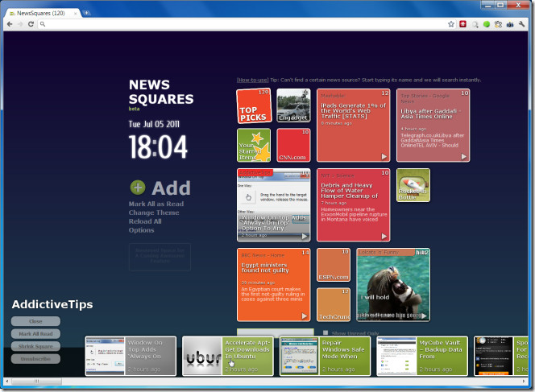535x392 pixels.
Task: Open the Rocket in Bottle square
Action: (413, 185)
